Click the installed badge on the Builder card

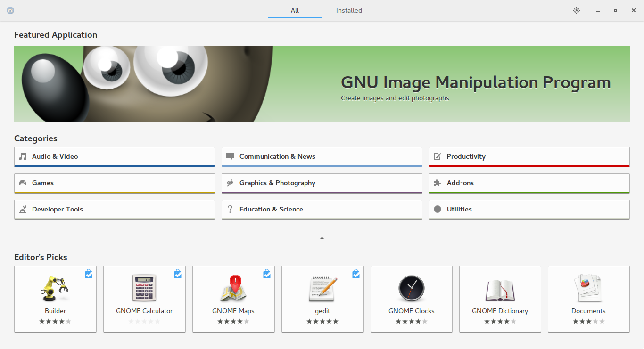coord(89,274)
